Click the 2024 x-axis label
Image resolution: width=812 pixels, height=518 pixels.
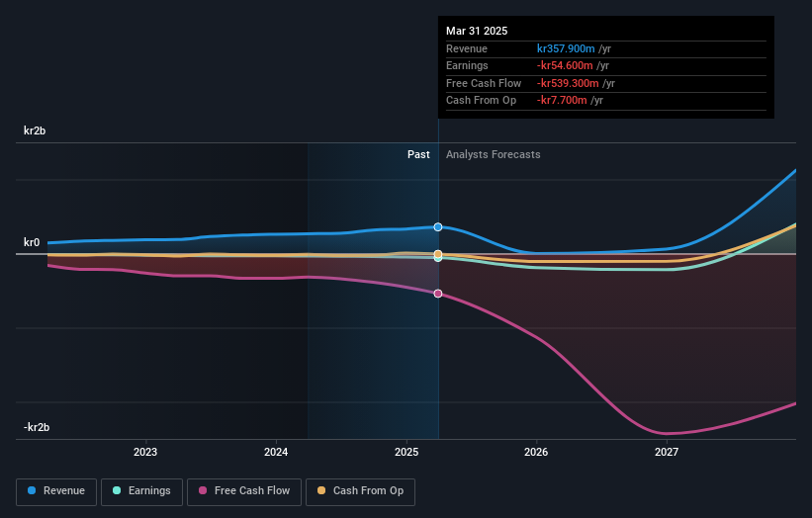(276, 452)
